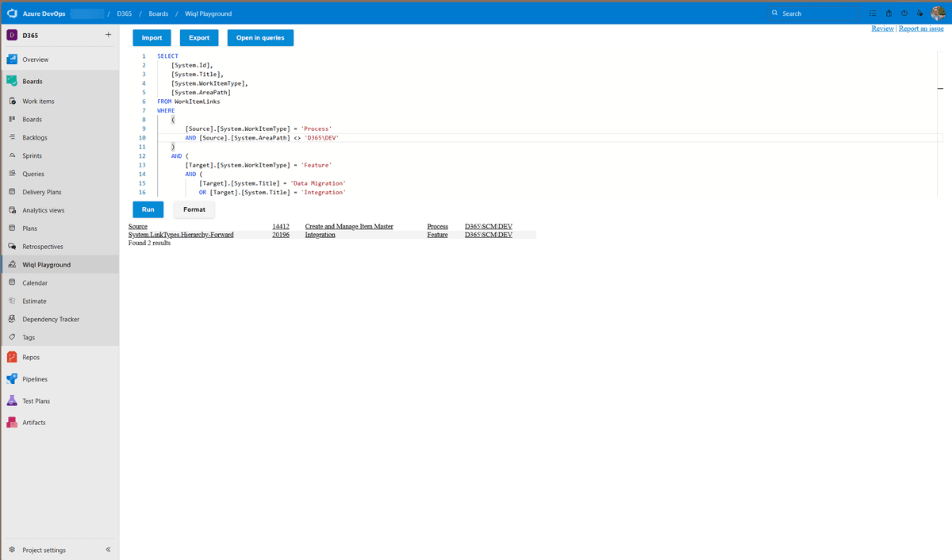Collapse the sidebar with double chevron
The image size is (952, 560).
[108, 550]
